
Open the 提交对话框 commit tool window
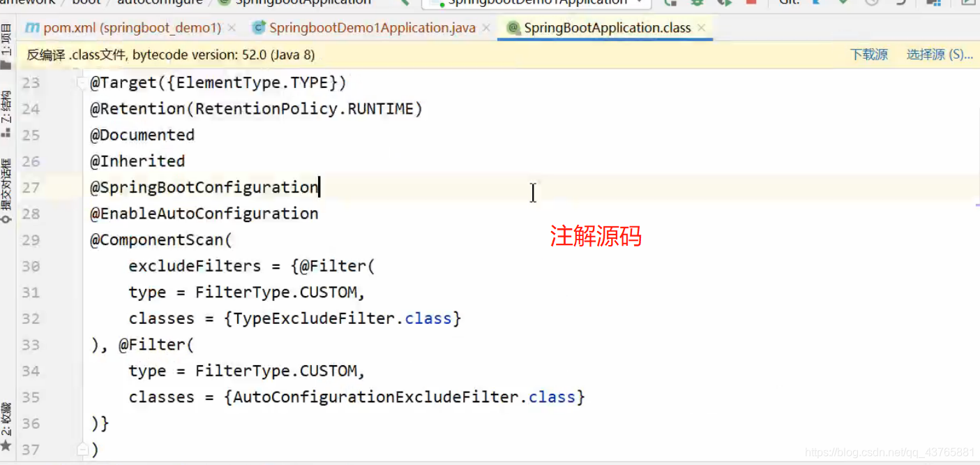click(6, 190)
